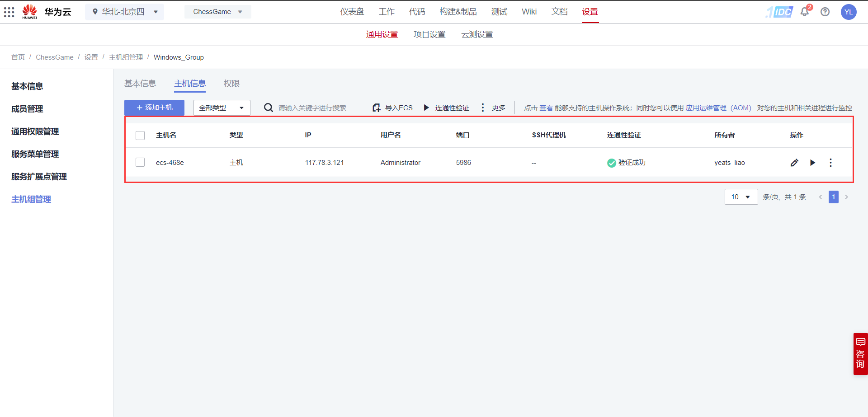Open the page size dropdown showing 10
This screenshot has width=868, height=417.
pyautogui.click(x=741, y=197)
